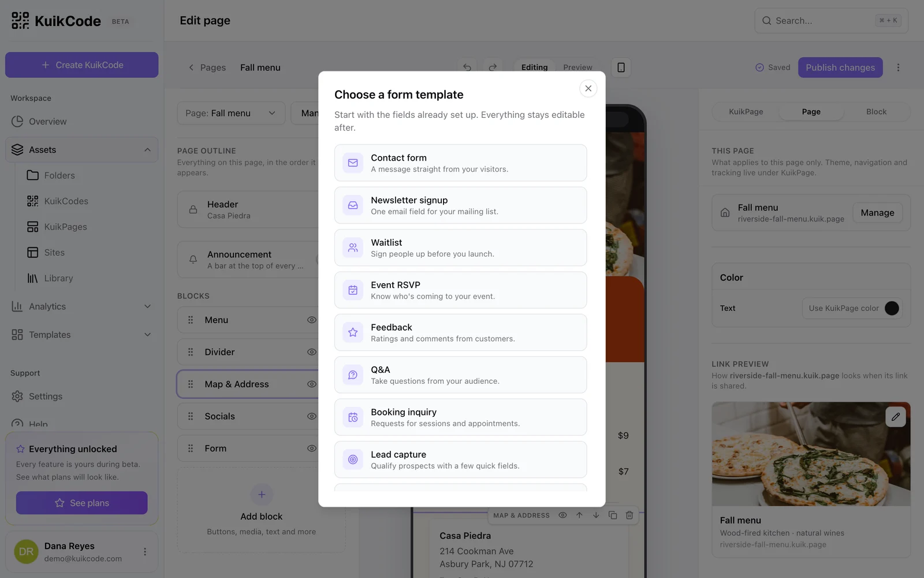
Task: Hide the Map & Address block in outline
Action: tap(312, 384)
